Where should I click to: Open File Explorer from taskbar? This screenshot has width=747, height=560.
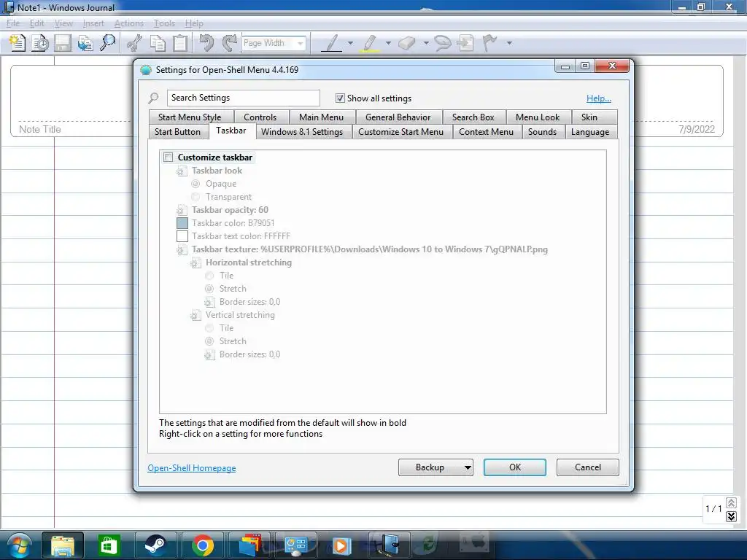63,545
